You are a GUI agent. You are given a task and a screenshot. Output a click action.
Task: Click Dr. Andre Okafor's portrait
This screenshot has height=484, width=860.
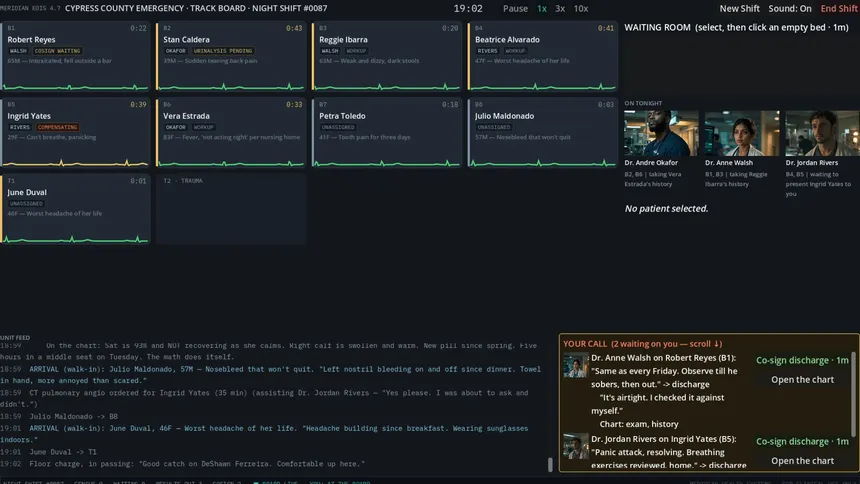pos(661,133)
